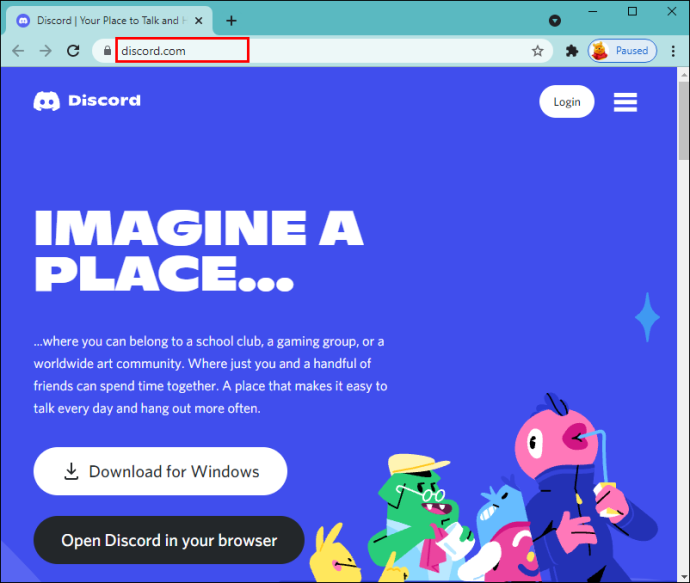Open the Chrome three-dot menu

673,51
